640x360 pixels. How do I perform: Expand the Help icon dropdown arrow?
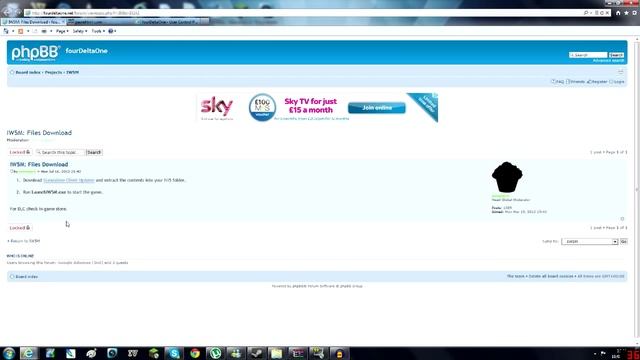pyautogui.click(x=115, y=31)
